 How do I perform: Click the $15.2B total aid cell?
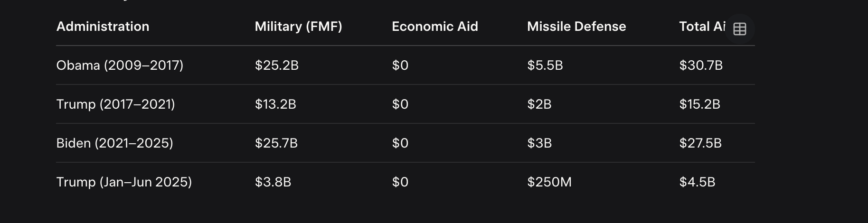click(700, 104)
